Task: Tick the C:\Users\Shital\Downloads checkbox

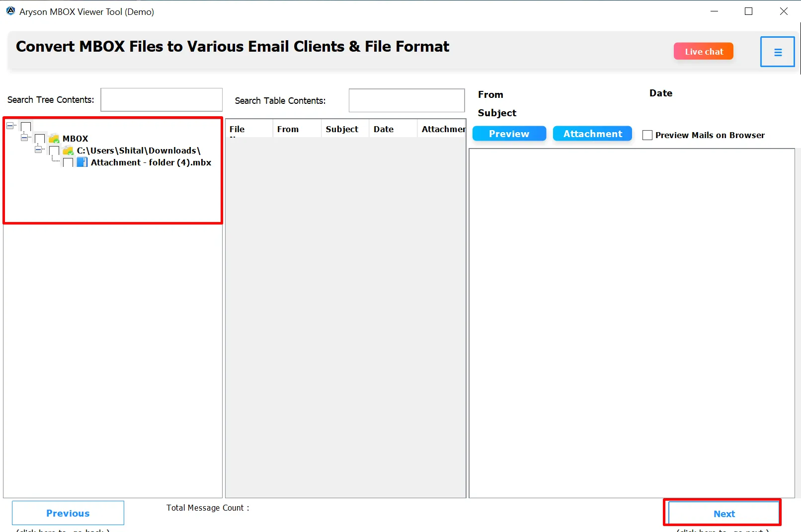Action: click(x=54, y=151)
